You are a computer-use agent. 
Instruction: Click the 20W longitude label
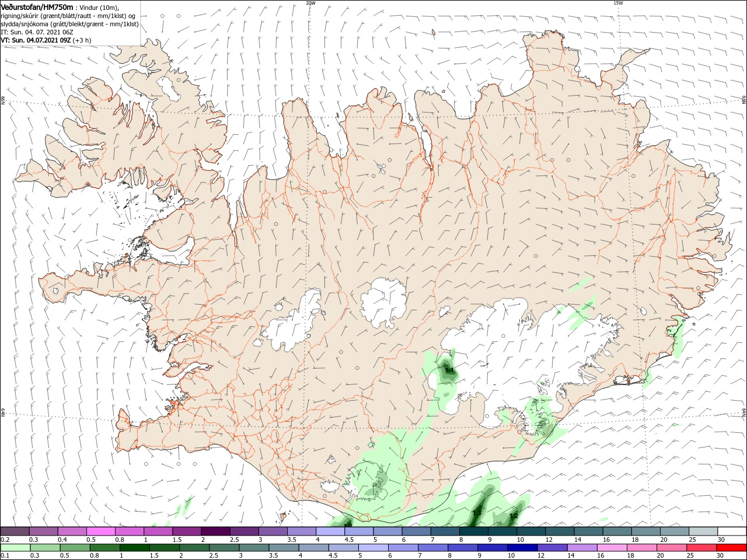click(310, 3)
